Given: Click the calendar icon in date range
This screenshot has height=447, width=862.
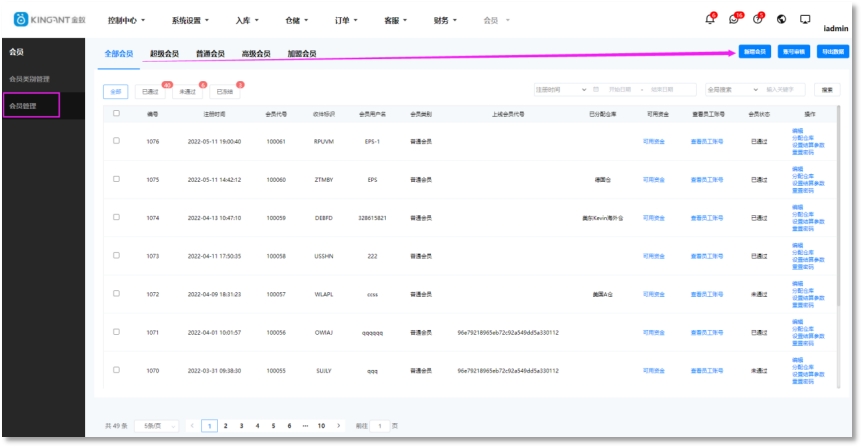Looking at the screenshot, I should pyautogui.click(x=597, y=90).
